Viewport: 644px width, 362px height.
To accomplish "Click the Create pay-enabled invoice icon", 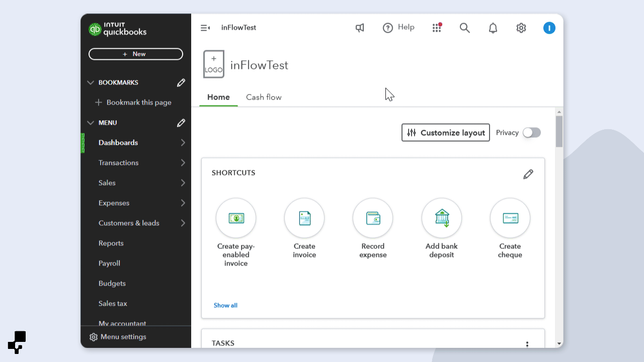I will coord(236,218).
